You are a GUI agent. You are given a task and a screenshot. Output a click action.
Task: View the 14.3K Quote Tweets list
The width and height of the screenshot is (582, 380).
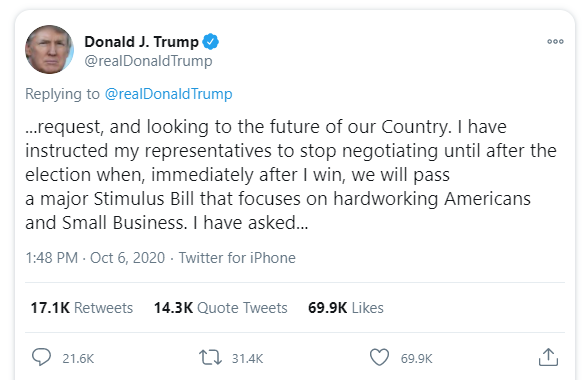point(221,308)
